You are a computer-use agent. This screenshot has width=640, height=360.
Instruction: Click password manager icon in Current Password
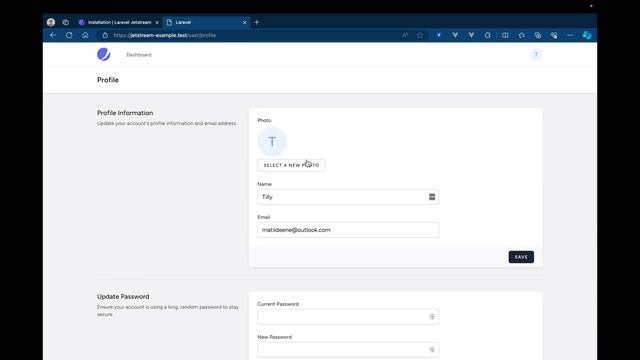[x=432, y=317]
